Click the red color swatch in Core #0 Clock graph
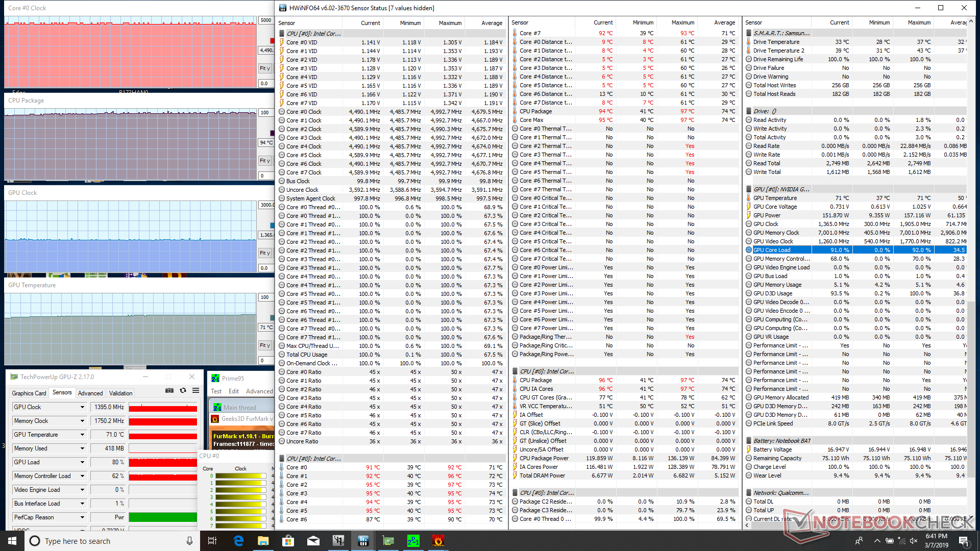This screenshot has height=551, width=980. (272, 41)
